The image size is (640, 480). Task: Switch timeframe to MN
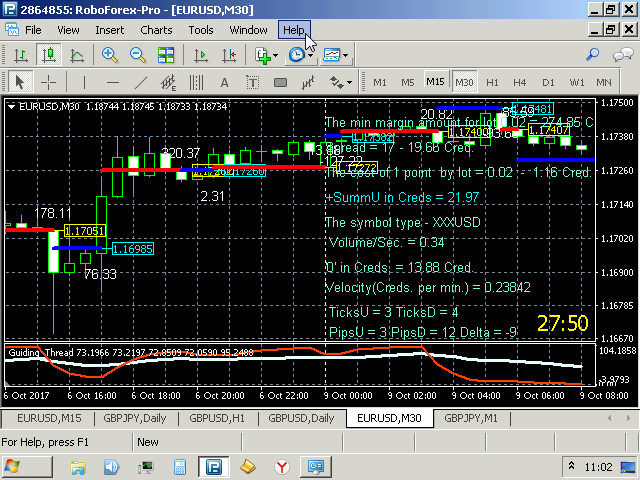tap(604, 82)
